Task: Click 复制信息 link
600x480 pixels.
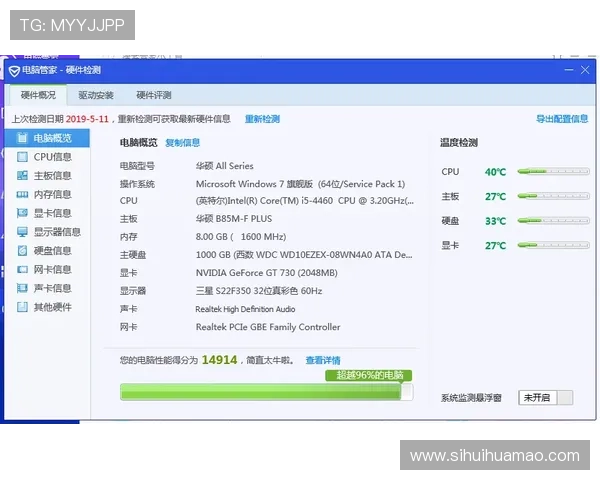Action: pyautogui.click(x=183, y=143)
